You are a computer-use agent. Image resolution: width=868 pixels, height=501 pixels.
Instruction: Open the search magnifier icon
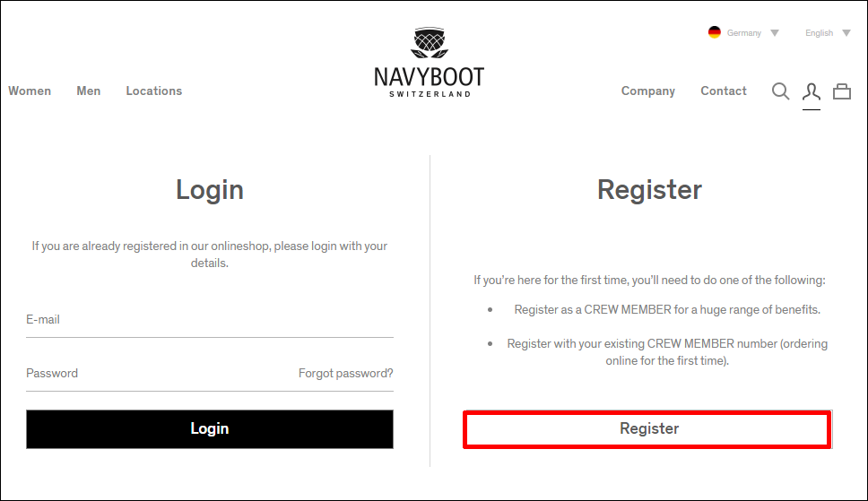(780, 91)
